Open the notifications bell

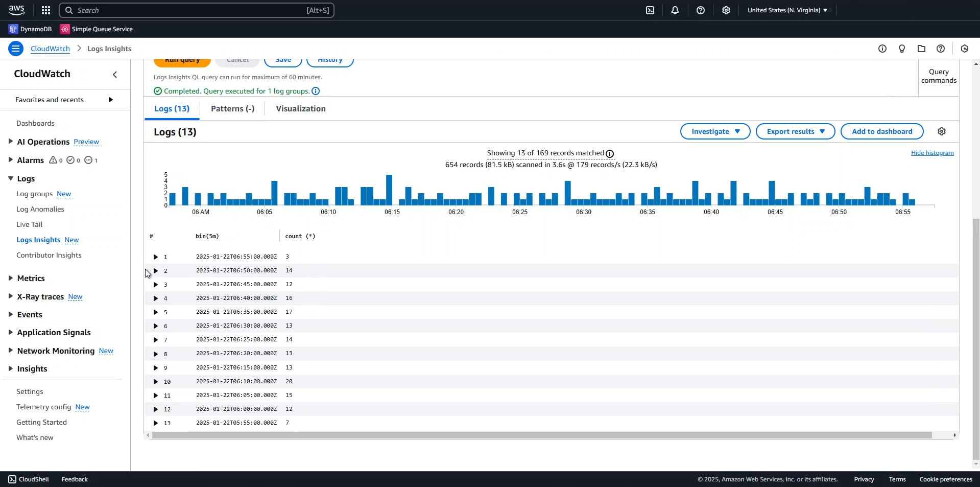point(675,10)
